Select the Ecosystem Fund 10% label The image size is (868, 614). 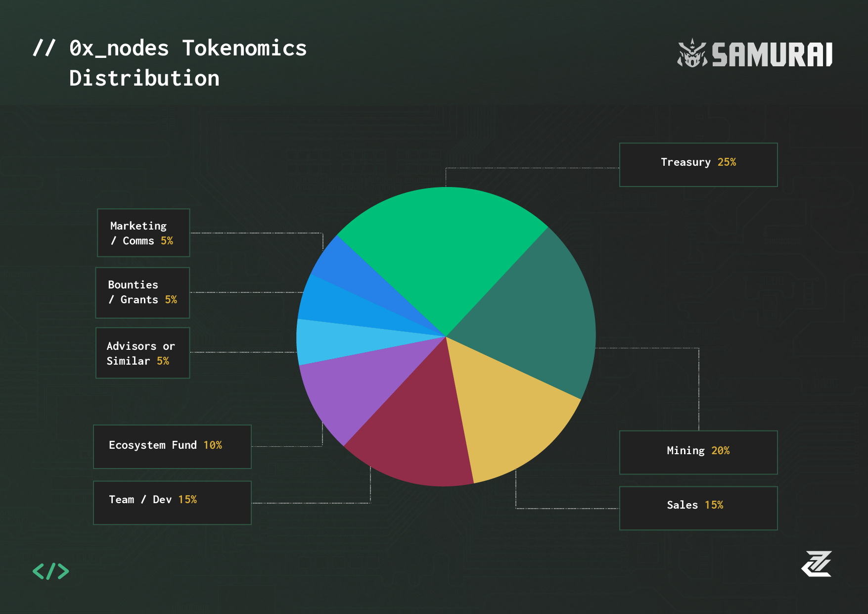pyautogui.click(x=172, y=446)
